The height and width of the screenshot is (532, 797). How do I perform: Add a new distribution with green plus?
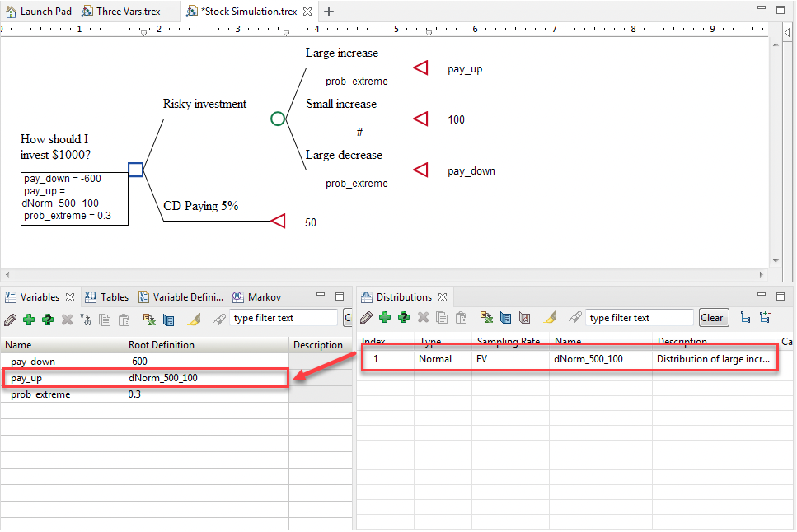[385, 318]
